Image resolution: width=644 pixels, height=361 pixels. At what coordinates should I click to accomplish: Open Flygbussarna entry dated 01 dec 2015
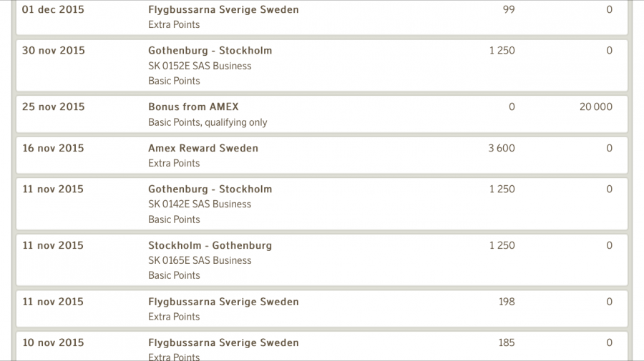[x=223, y=10]
